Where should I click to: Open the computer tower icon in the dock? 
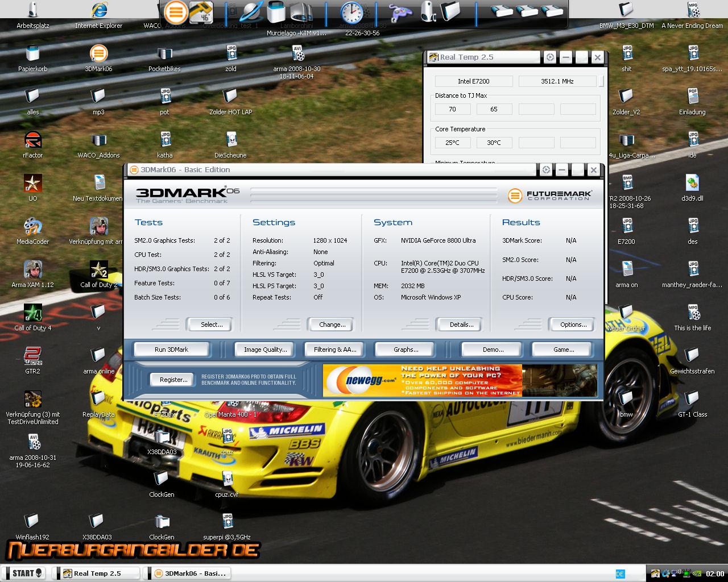(x=427, y=11)
